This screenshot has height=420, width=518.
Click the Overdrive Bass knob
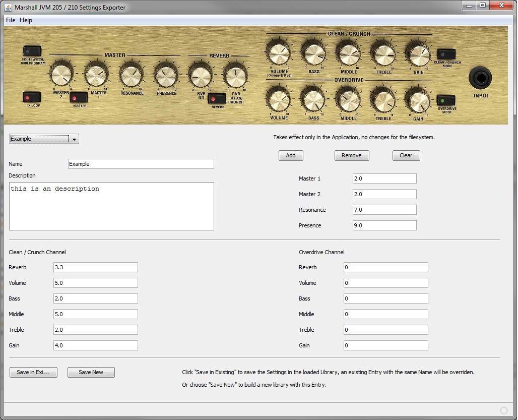coord(313,100)
